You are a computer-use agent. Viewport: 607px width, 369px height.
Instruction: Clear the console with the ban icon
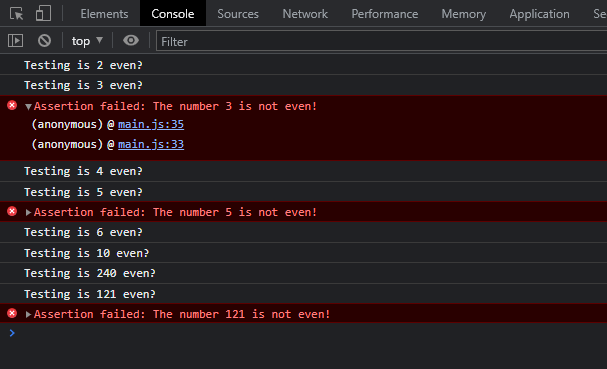[44, 41]
